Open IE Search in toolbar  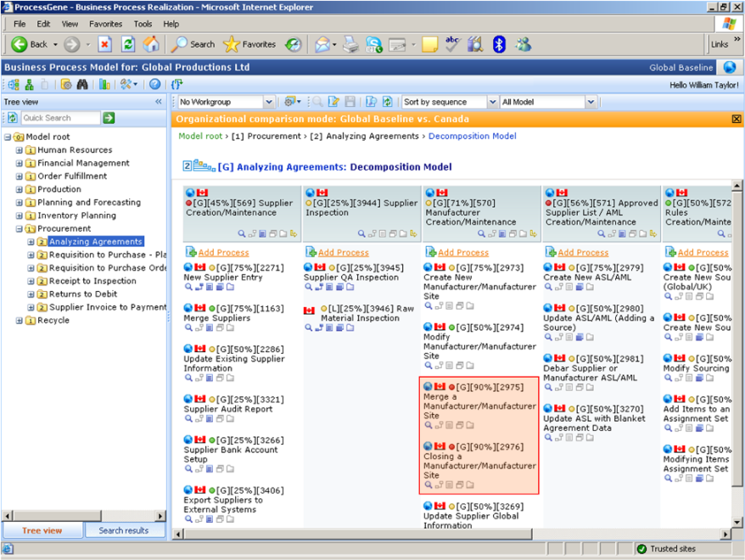193,45
